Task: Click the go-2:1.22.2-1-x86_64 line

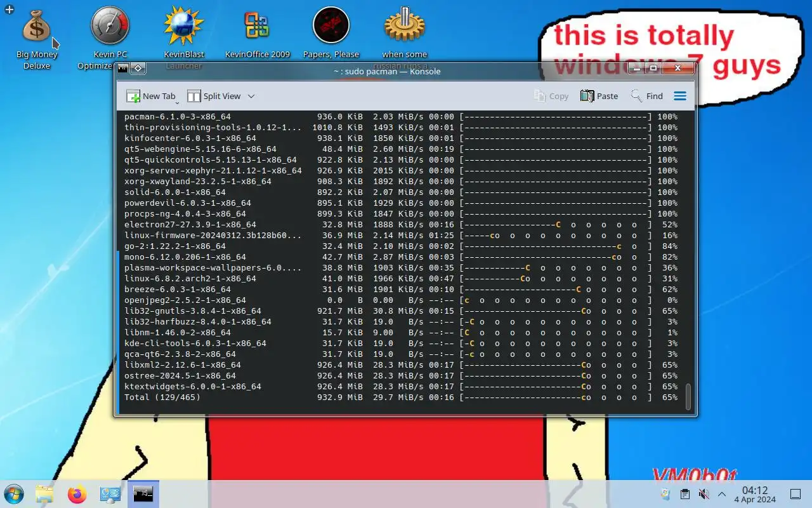Action: pos(401,246)
